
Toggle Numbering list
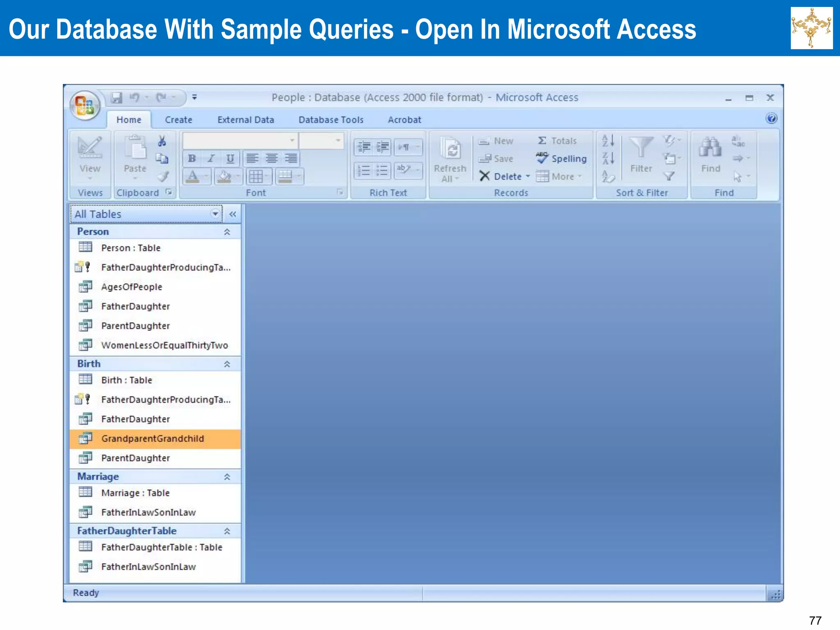[x=363, y=170]
